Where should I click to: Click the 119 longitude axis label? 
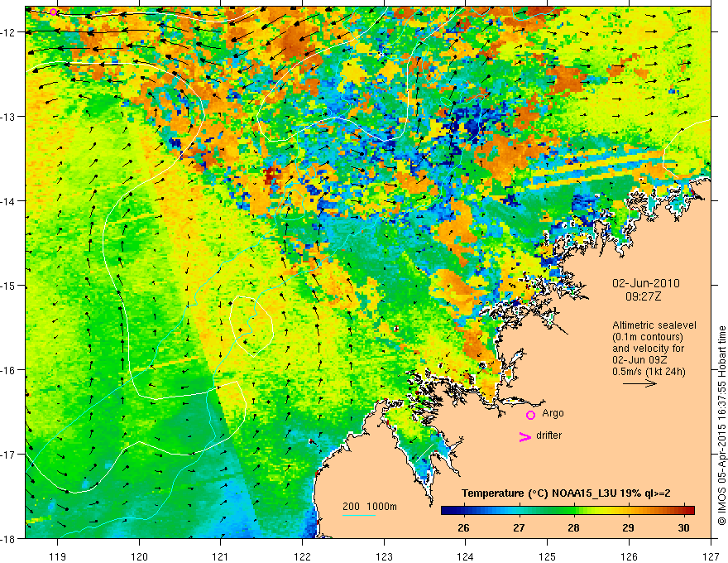[57, 556]
